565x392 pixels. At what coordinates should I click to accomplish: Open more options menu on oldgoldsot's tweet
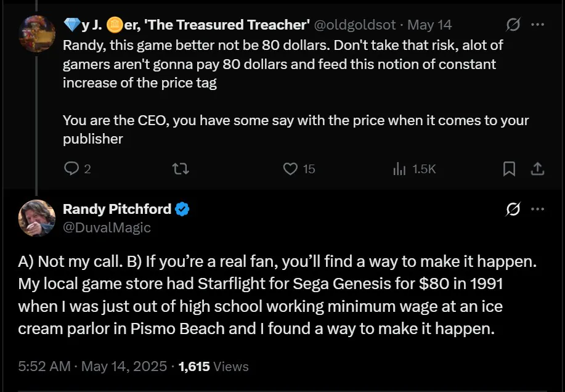pyautogui.click(x=537, y=25)
